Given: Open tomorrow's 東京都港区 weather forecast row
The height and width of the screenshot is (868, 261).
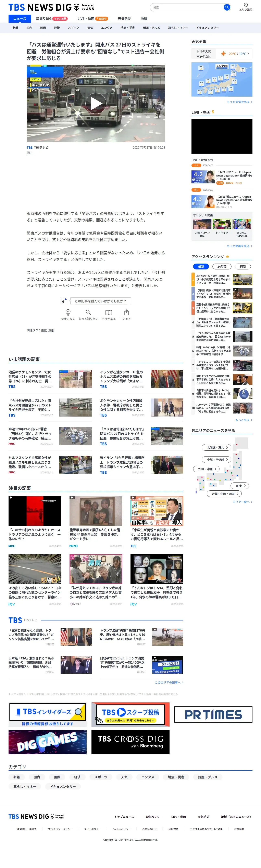Looking at the screenshot, I should (x=222, y=54).
